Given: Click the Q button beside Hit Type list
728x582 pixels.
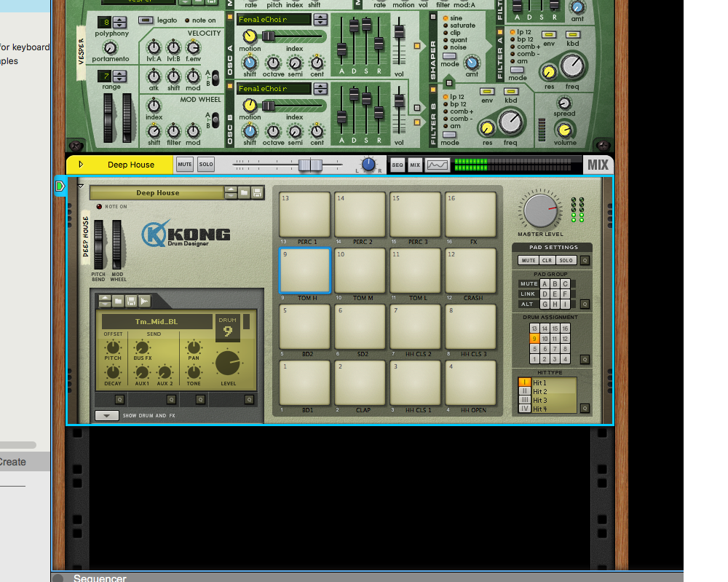Looking at the screenshot, I should (x=585, y=408).
